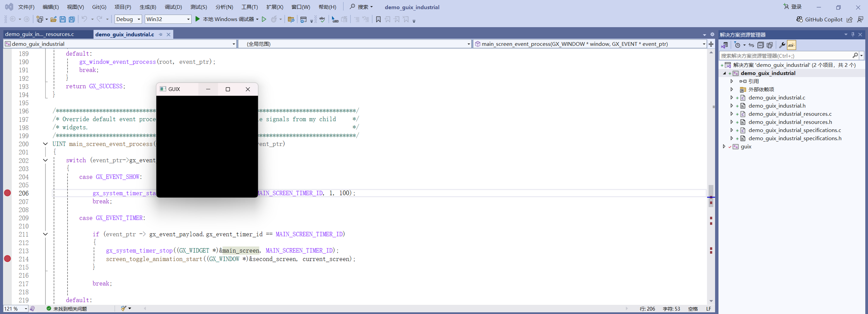The height and width of the screenshot is (314, 868).
Task: Undo last action with the undo arrow
Action: click(84, 19)
